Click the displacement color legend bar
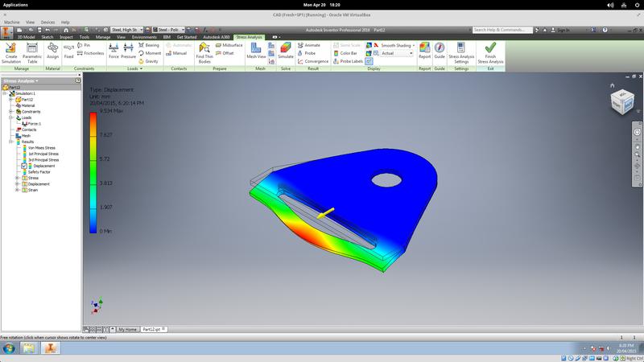The image size is (644, 362). 94,171
